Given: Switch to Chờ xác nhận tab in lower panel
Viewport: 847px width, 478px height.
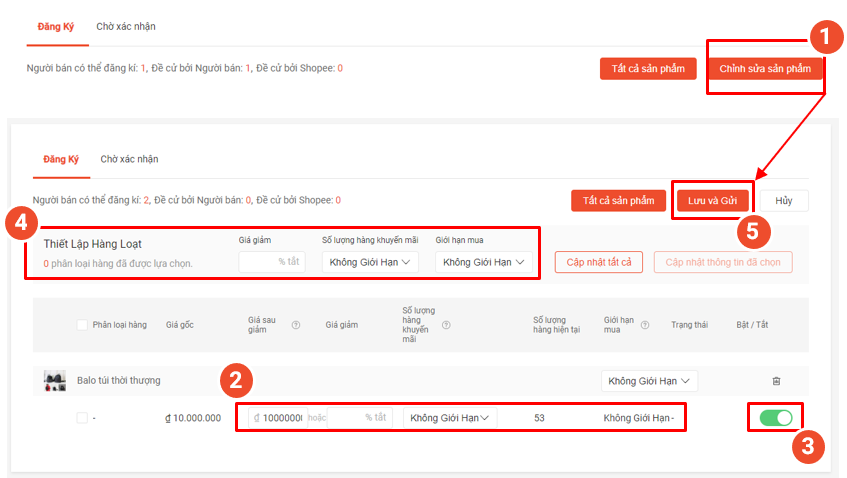Looking at the screenshot, I should pos(129,159).
